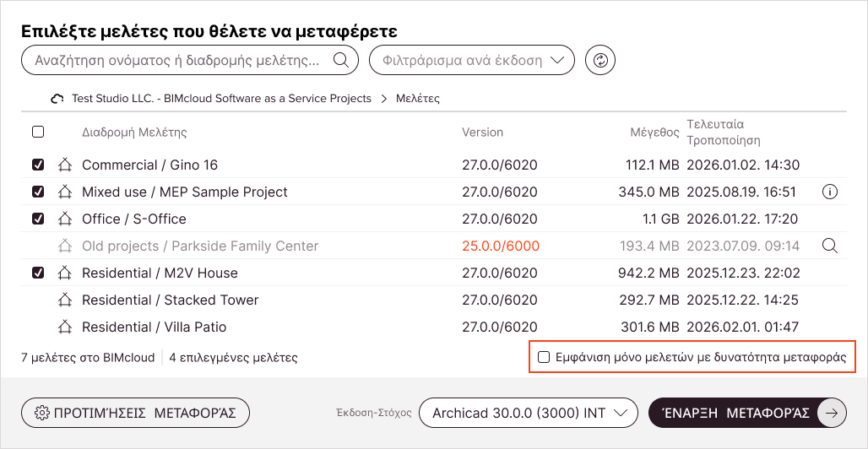
Task: Click arrow icon on ΕΝΑΡΞΗ ΜΕΤΑΦΟΡΑΣ button
Action: click(x=832, y=413)
